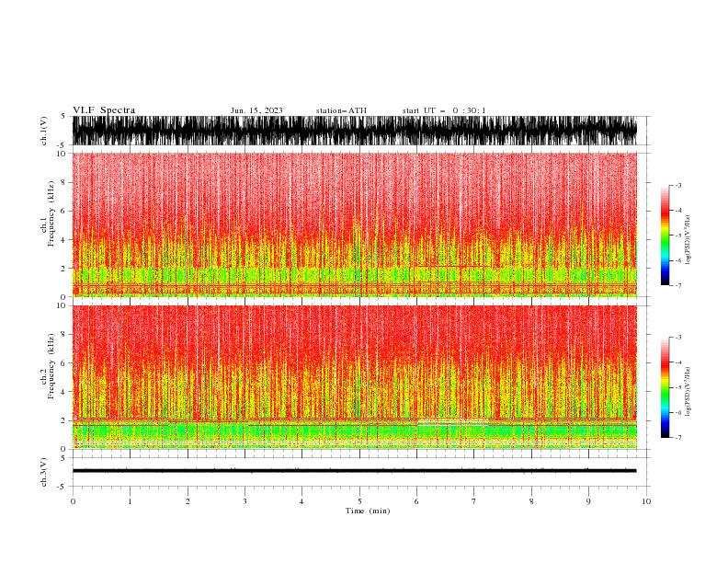The image size is (728, 563).
Task: Click the final time axis tick label 10
Action: coord(646,501)
